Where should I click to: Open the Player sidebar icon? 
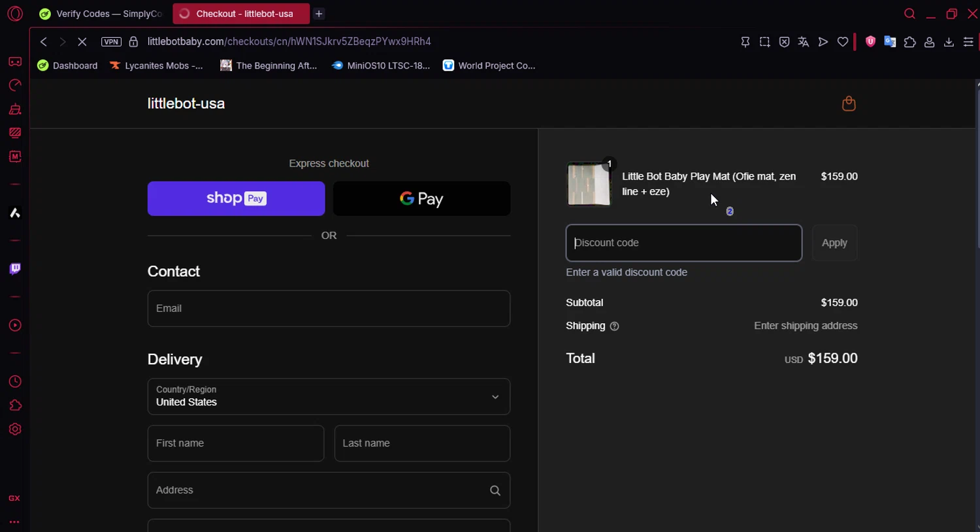(x=15, y=325)
